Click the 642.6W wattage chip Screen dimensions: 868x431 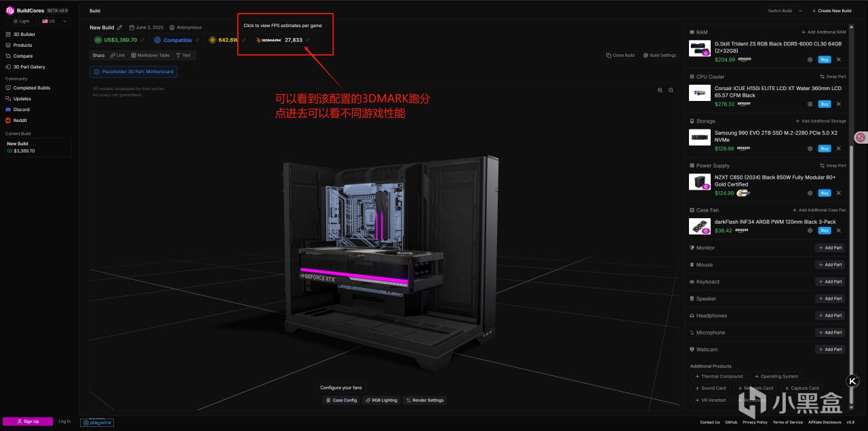(227, 40)
